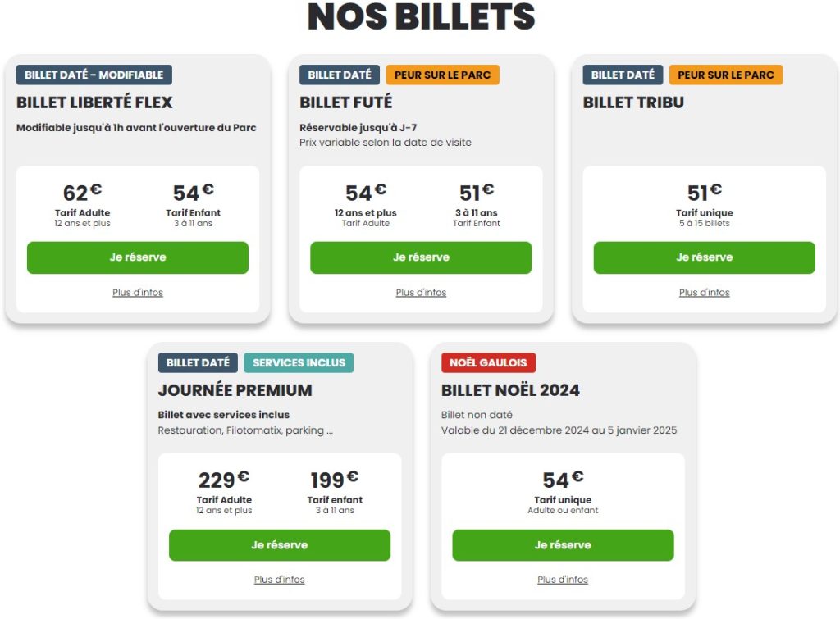Click Plus d'infos under Billet Tribu
The height and width of the screenshot is (619, 840).
pyautogui.click(x=704, y=292)
